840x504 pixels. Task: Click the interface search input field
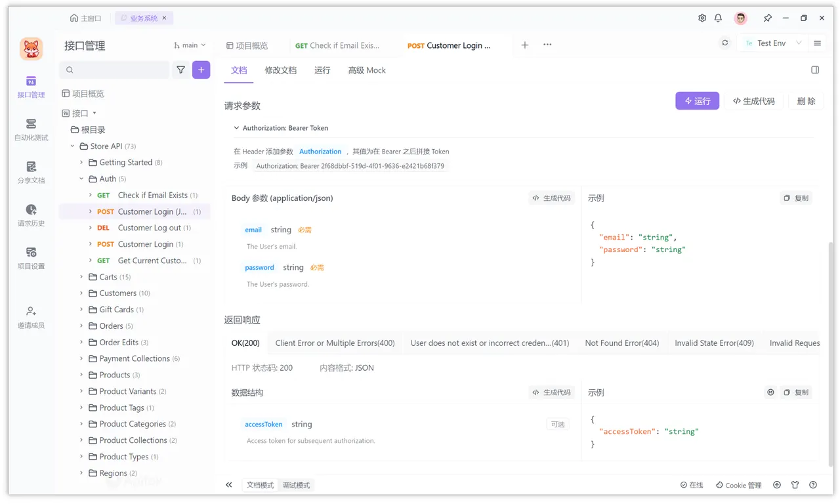115,70
